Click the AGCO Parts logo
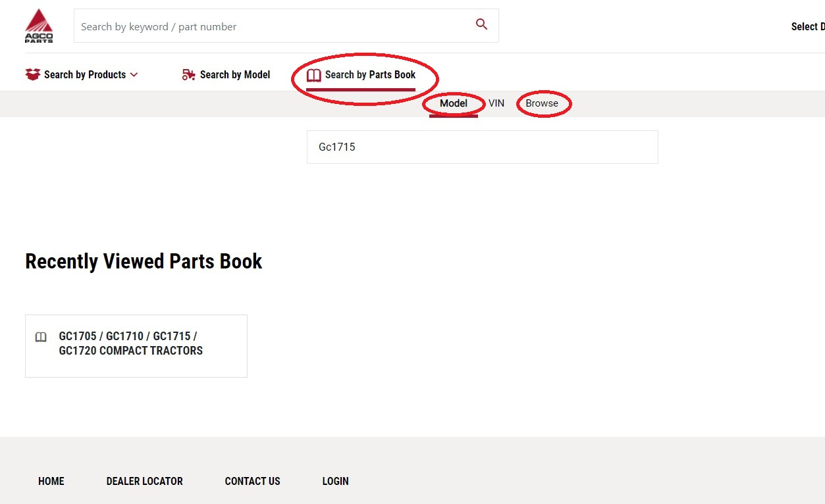 [39, 26]
